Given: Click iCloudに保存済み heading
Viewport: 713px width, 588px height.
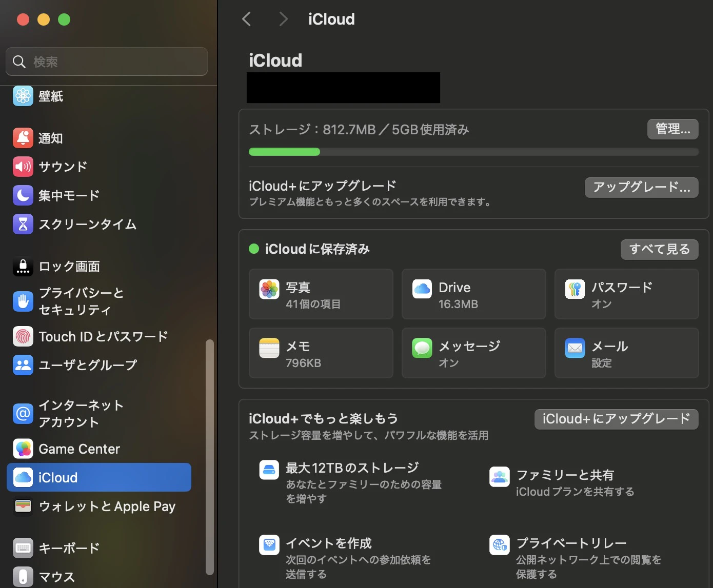Looking at the screenshot, I should (x=317, y=249).
